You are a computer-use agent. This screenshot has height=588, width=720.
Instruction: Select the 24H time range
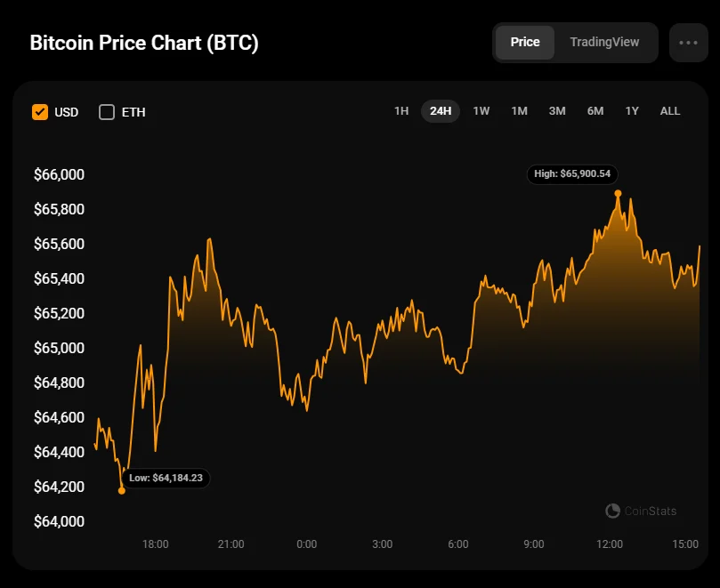441,111
